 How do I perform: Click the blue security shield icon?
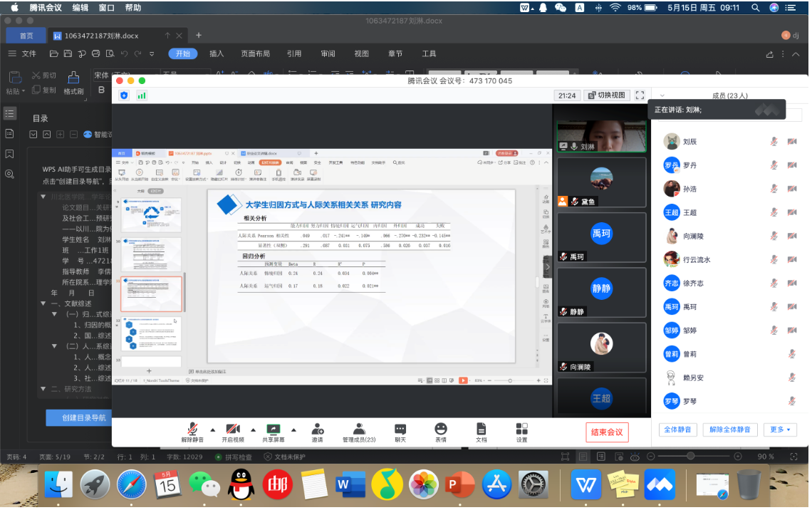tap(124, 95)
